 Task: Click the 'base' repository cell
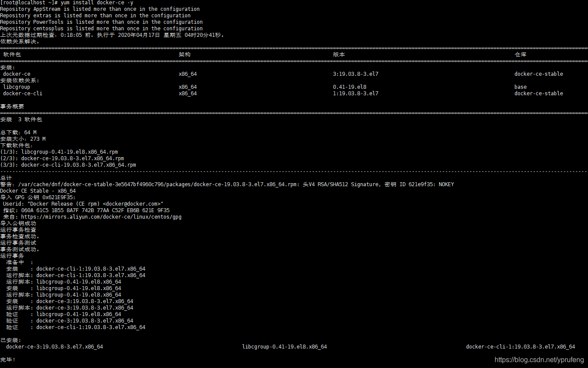tap(521, 87)
